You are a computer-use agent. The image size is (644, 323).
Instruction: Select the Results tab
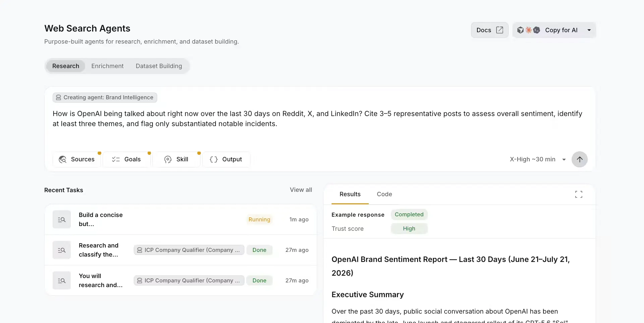pyautogui.click(x=350, y=194)
